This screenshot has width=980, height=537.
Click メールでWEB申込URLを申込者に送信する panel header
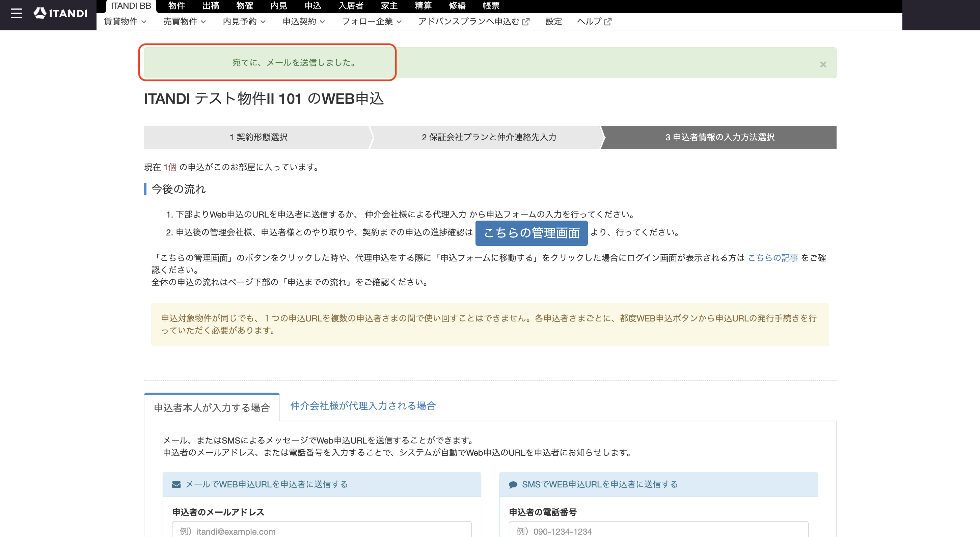(x=322, y=484)
